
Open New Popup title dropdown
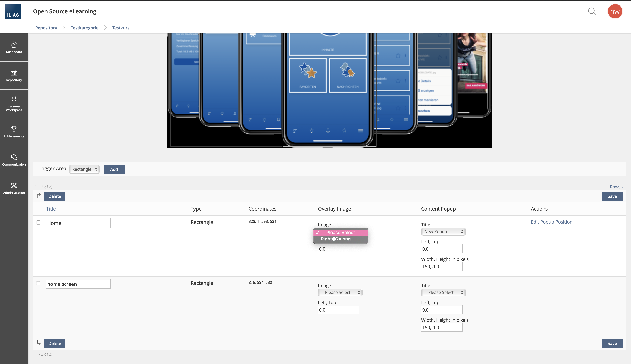click(443, 231)
